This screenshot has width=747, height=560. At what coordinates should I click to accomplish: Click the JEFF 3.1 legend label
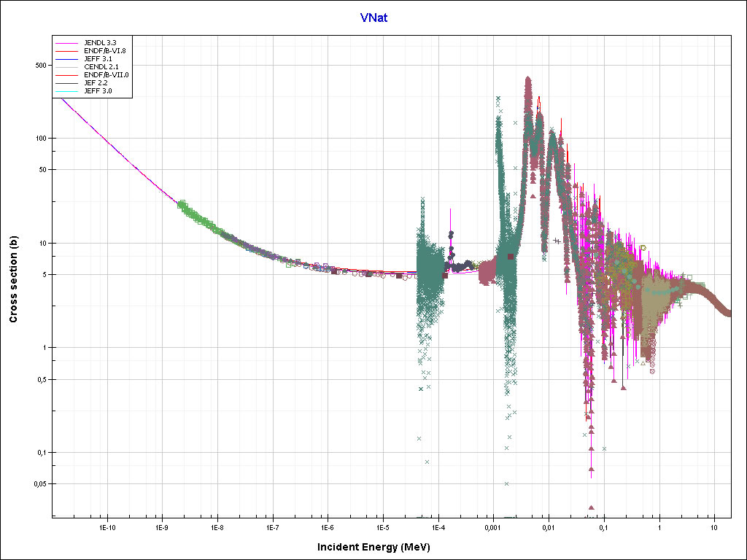coord(98,59)
